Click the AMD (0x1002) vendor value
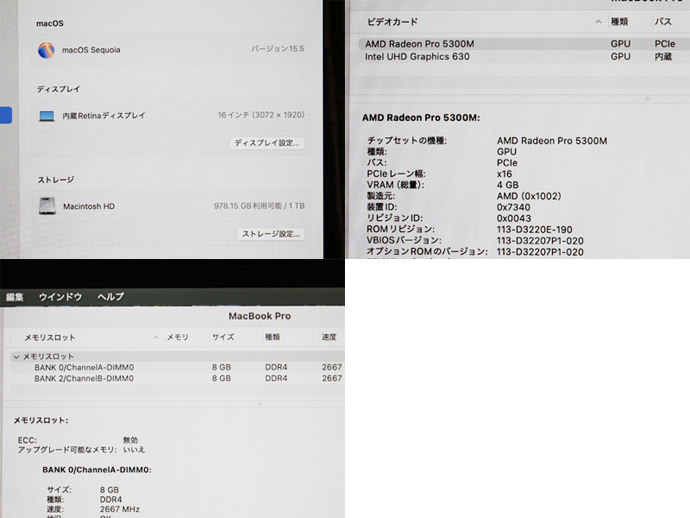690x518 pixels. point(529,196)
